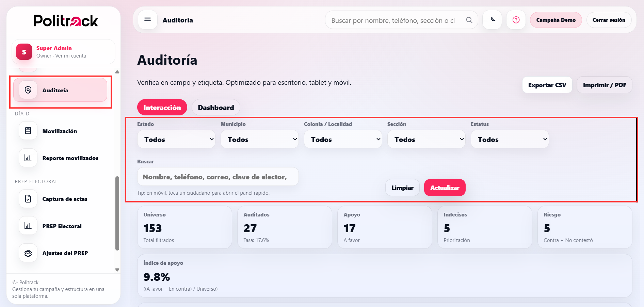Select the Movilización document icon

pyautogui.click(x=28, y=131)
